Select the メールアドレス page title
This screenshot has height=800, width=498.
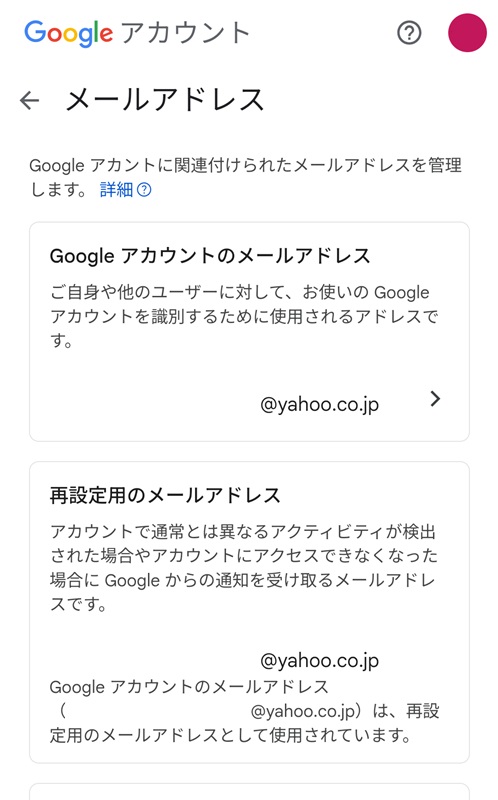(165, 99)
